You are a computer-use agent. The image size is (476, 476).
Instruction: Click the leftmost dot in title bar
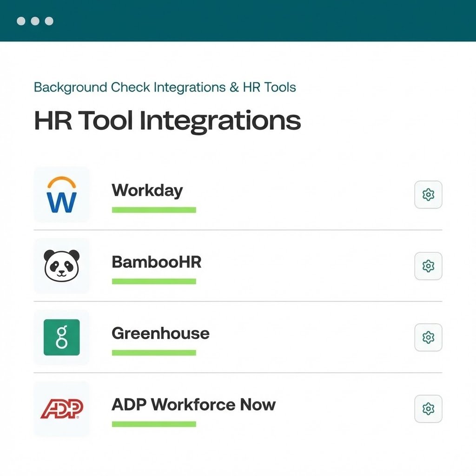point(21,21)
